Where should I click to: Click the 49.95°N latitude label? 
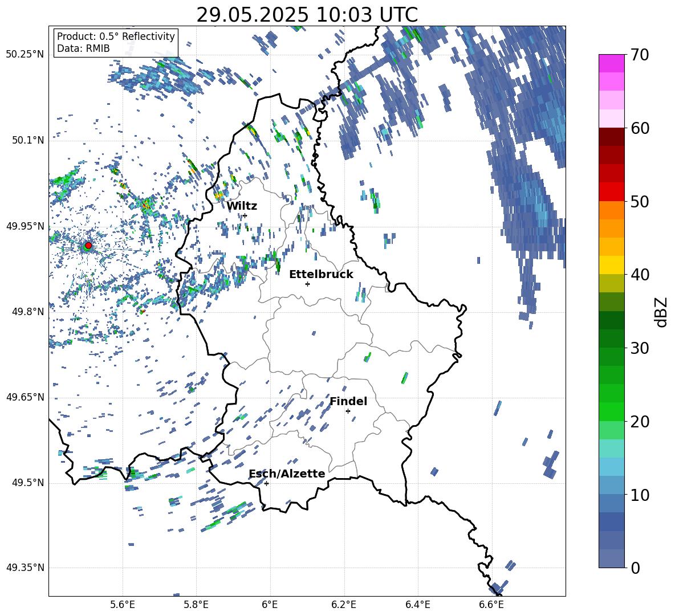point(25,226)
